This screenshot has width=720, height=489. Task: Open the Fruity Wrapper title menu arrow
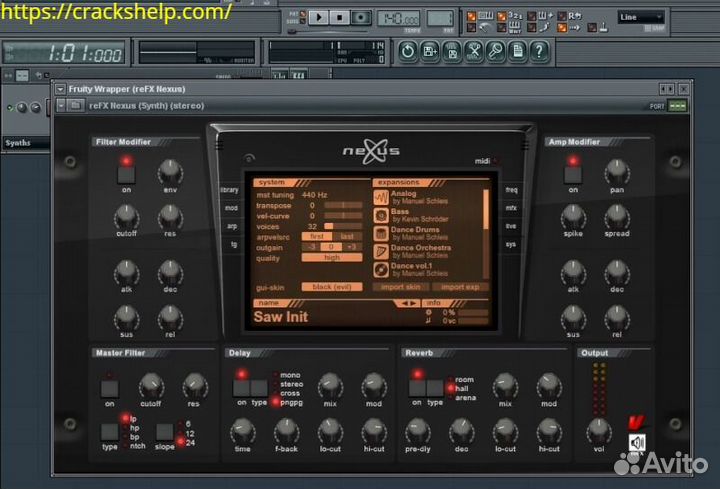(x=60, y=89)
